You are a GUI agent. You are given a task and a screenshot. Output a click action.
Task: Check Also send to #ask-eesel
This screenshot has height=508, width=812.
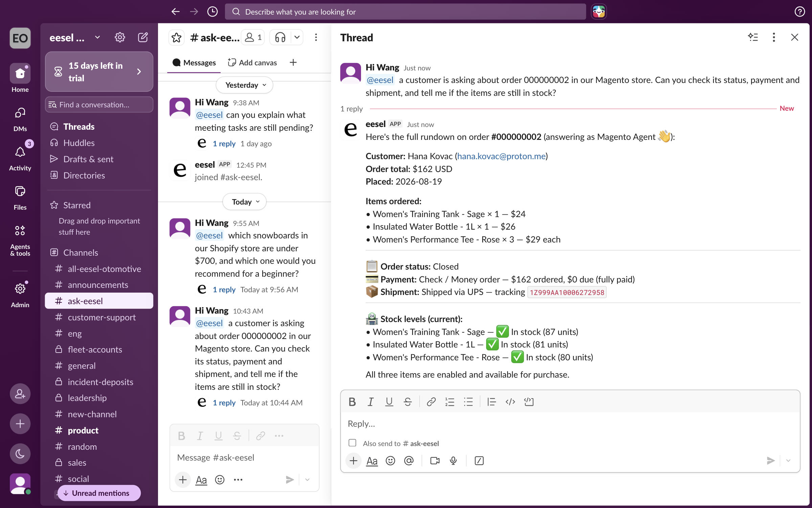[352, 443]
